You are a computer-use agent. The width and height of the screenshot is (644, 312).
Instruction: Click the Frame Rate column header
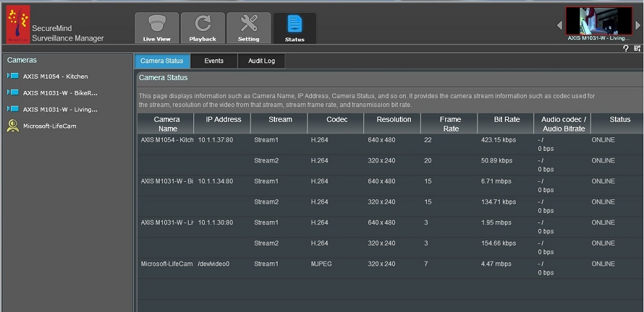click(449, 124)
